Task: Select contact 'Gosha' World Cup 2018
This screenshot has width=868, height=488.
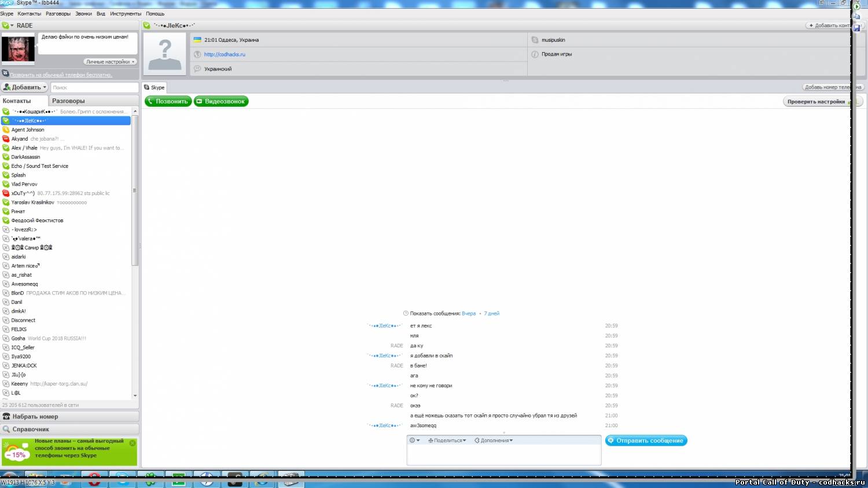Action: tap(66, 339)
